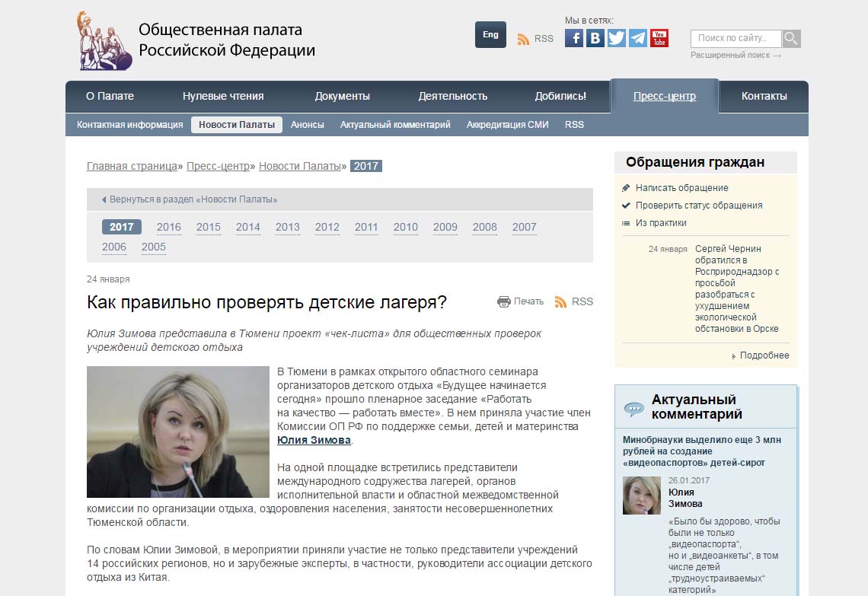This screenshot has height=596, width=868.
Task: Click the Обращения граждан sidebar heading
Action: pyautogui.click(x=695, y=162)
